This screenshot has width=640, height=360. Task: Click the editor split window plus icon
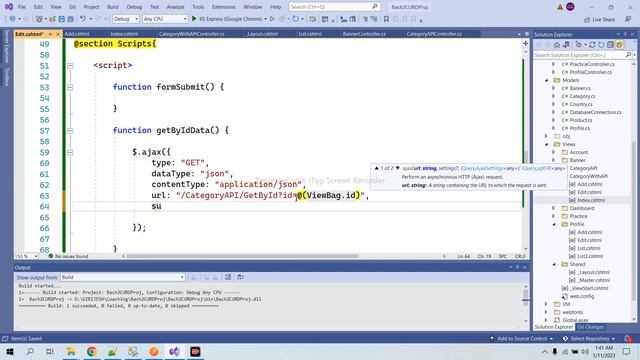click(x=526, y=43)
